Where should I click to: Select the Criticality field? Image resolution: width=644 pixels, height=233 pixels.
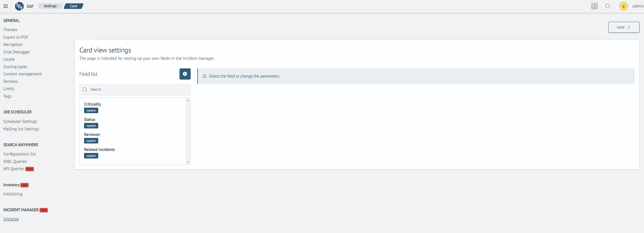point(92,104)
